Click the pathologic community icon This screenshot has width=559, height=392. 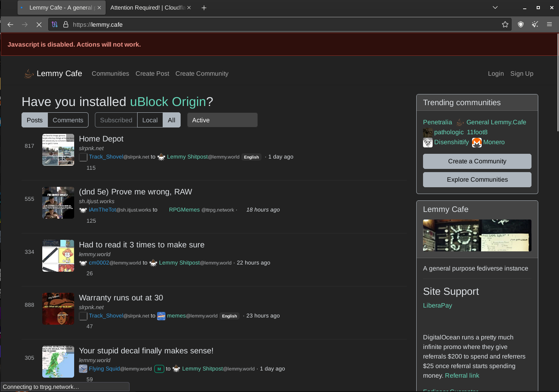428,132
